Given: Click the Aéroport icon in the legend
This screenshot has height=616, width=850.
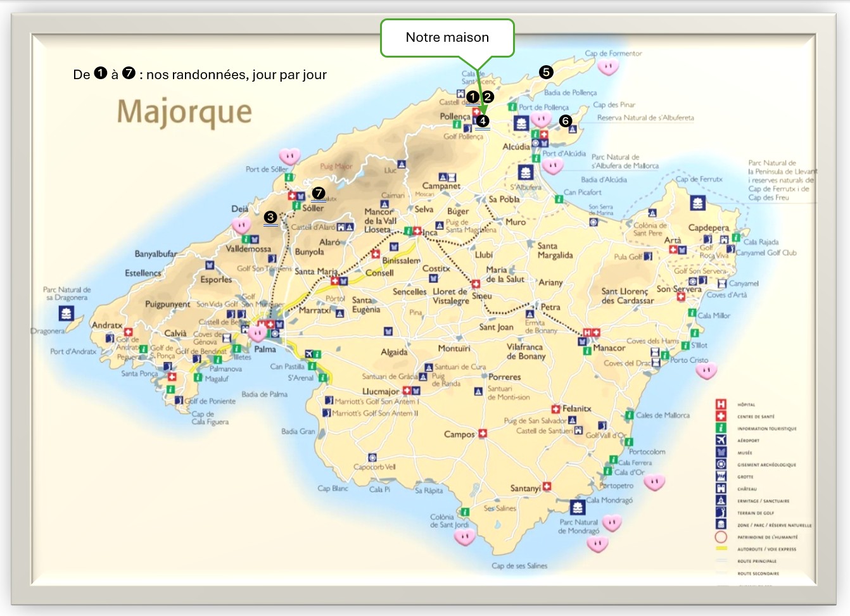Looking at the screenshot, I should tap(721, 440).
